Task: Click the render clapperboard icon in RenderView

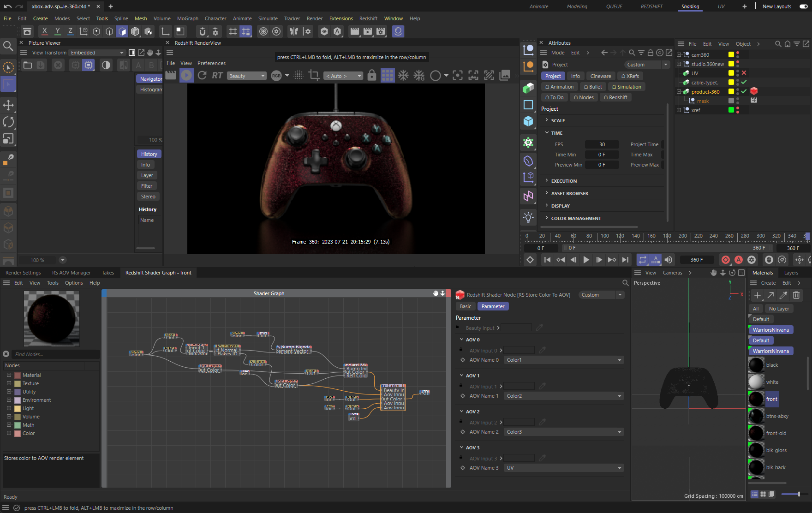Action: coord(171,76)
